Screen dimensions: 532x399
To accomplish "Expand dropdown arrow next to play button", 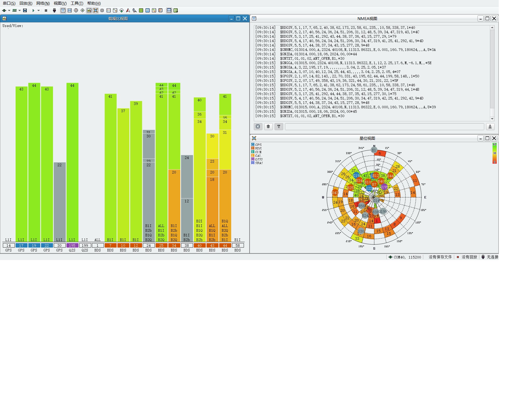I will (38, 10).
